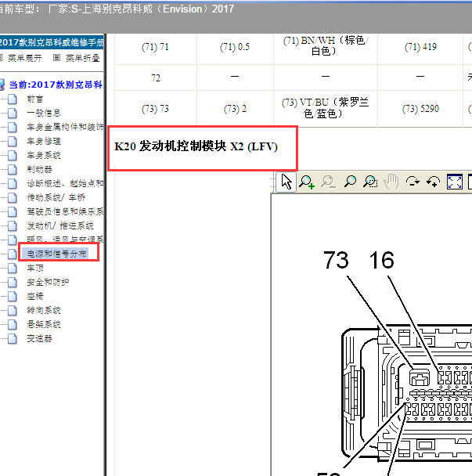This screenshot has width=472, height=476.
Task: Click the page icon beside 车身修理
Action: (13, 142)
